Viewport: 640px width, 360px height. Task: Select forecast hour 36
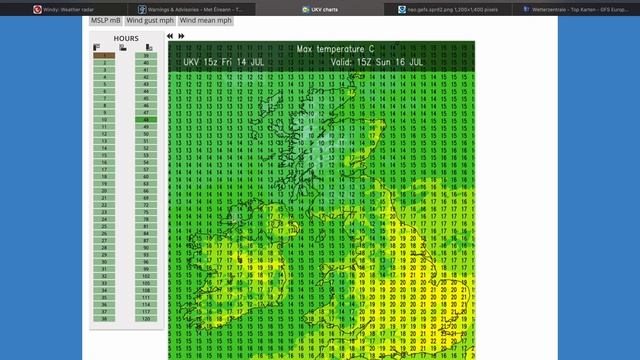coord(104,304)
